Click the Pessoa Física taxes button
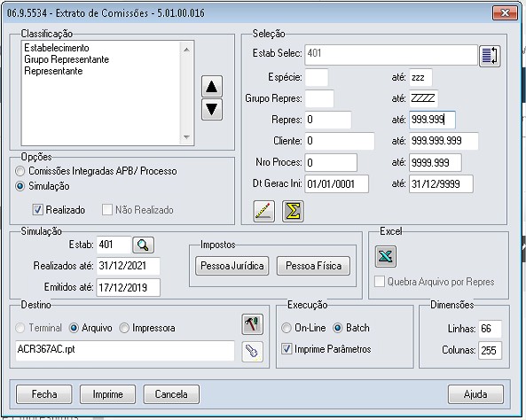This screenshot has height=420, width=526. coord(313,266)
